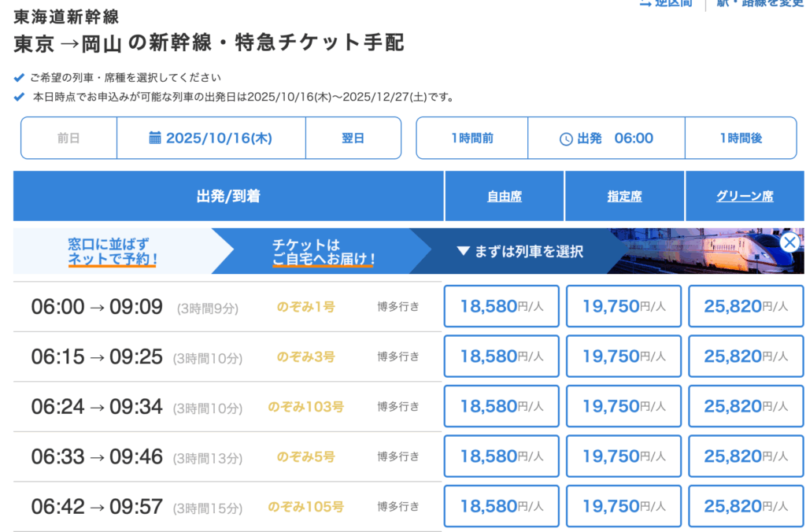
Task: Click the clock icon beside 出発 06:00
Action: [566, 139]
